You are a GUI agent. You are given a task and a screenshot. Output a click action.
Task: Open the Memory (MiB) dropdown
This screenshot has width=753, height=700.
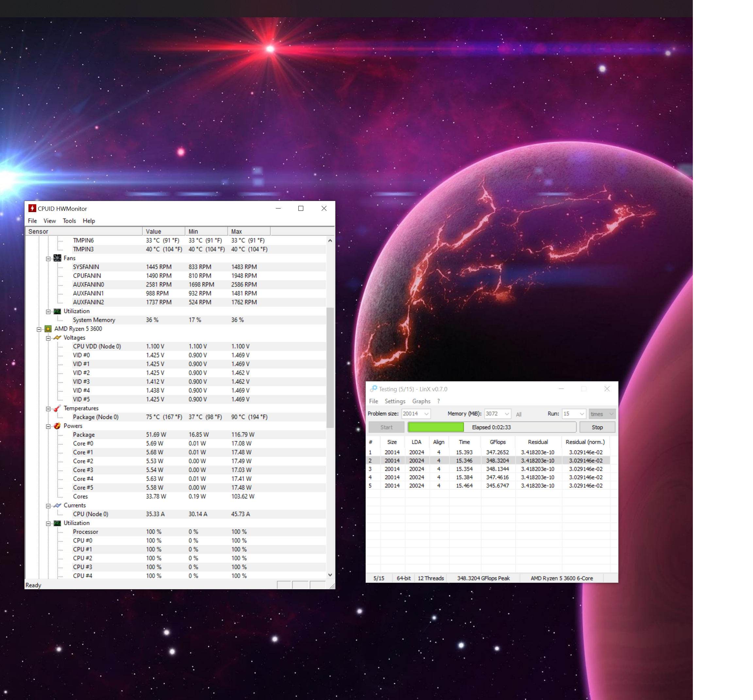(x=507, y=414)
